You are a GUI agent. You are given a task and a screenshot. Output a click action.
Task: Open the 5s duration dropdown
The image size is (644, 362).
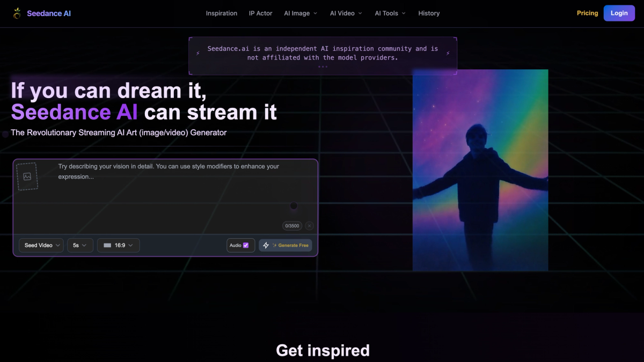(80, 245)
